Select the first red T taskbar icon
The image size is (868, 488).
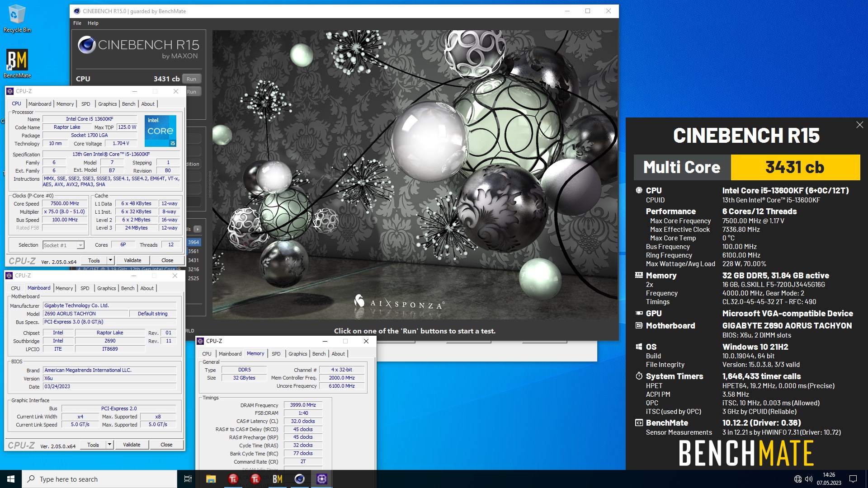(x=233, y=479)
